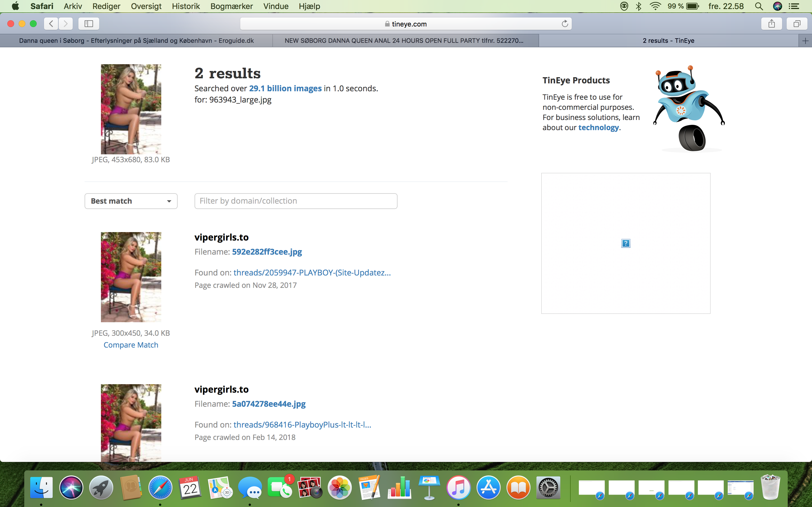Open Spotlight search in menu bar
The height and width of the screenshot is (507, 812).
(x=759, y=6)
